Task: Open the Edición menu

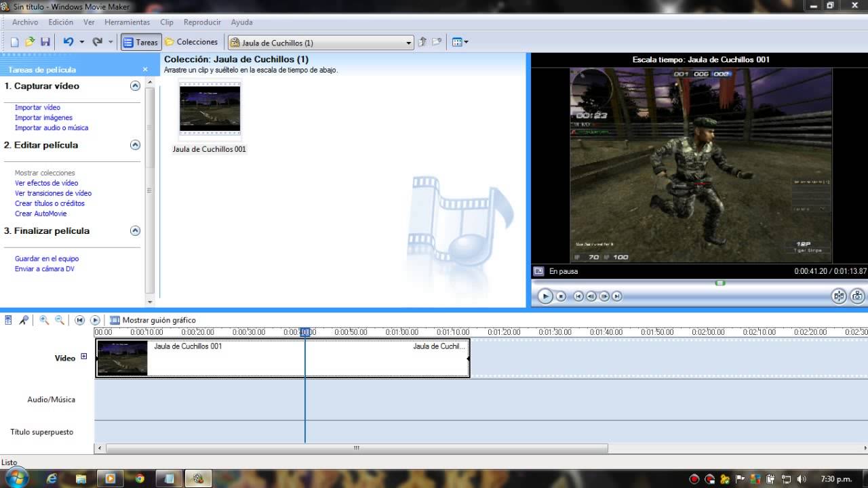Action: (x=61, y=22)
